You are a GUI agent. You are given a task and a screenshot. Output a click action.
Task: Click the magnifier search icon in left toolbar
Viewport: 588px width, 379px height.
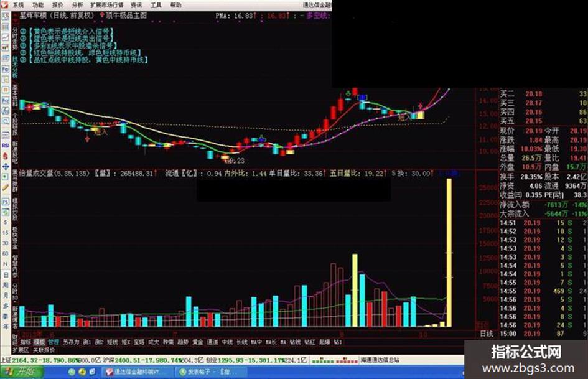pos(5,121)
